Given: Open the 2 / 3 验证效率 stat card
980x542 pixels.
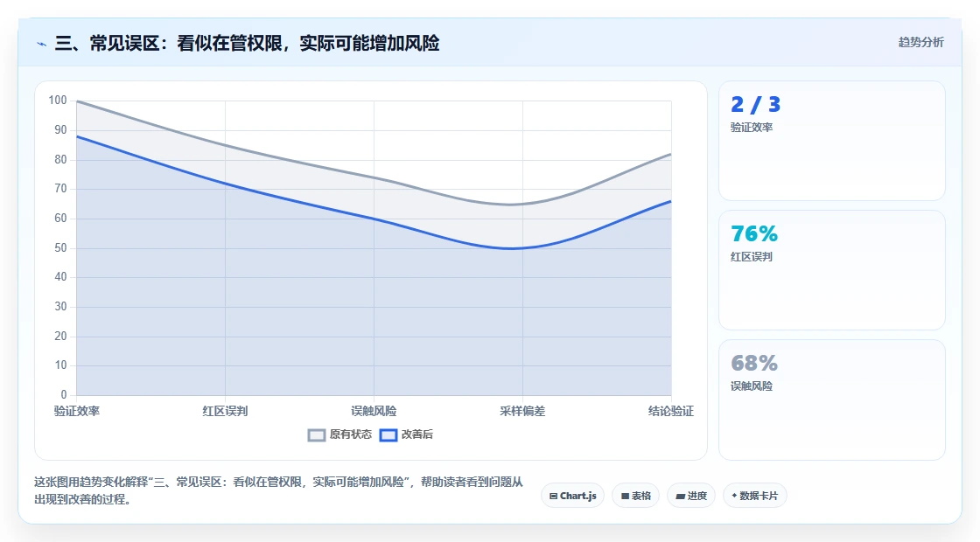Looking at the screenshot, I should pos(832,141).
